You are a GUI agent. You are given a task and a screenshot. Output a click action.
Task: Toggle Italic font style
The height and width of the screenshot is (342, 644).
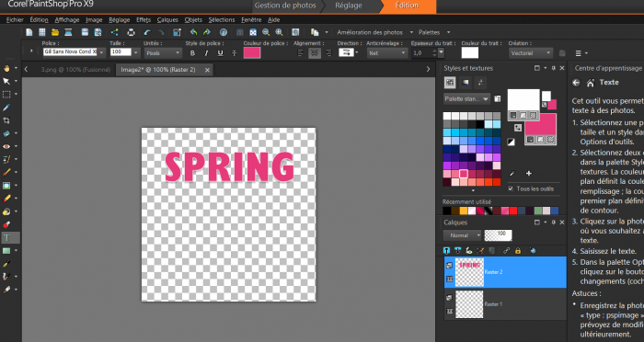[206, 53]
